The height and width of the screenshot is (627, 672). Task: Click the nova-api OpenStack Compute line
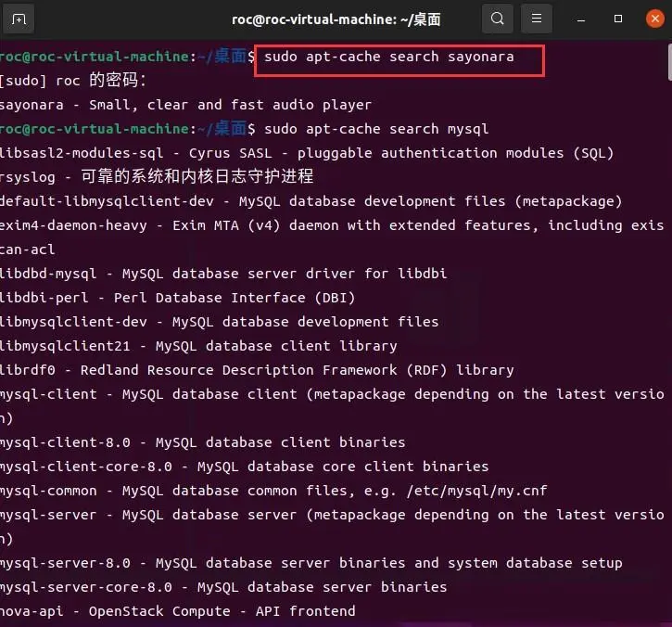pyautogui.click(x=178, y=611)
